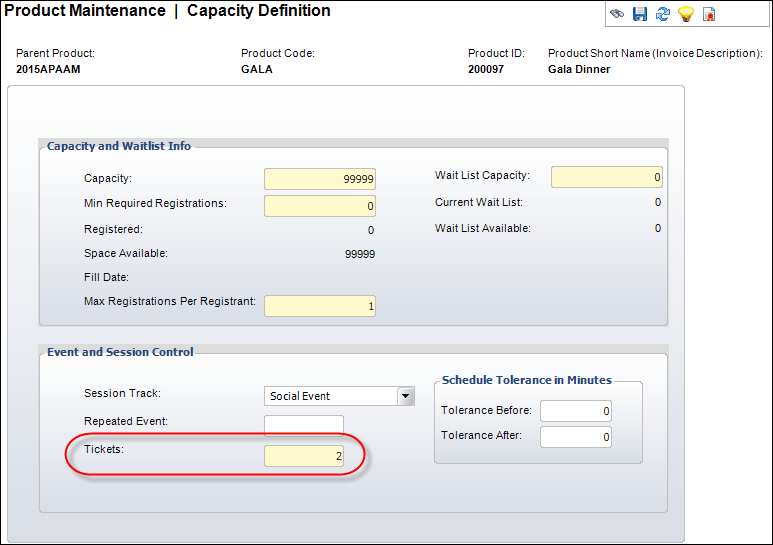Select the Social Event combo box
The height and width of the screenshot is (545, 773).
(339, 396)
